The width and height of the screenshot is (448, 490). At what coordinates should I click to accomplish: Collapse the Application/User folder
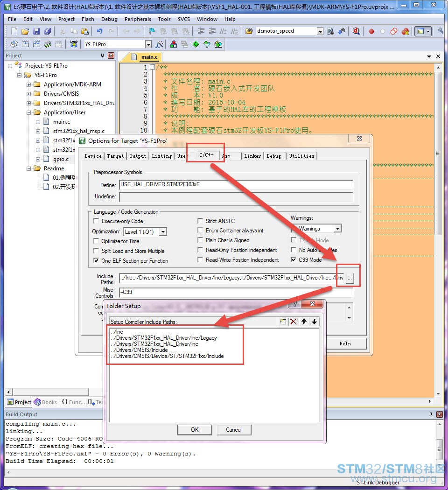29,112
